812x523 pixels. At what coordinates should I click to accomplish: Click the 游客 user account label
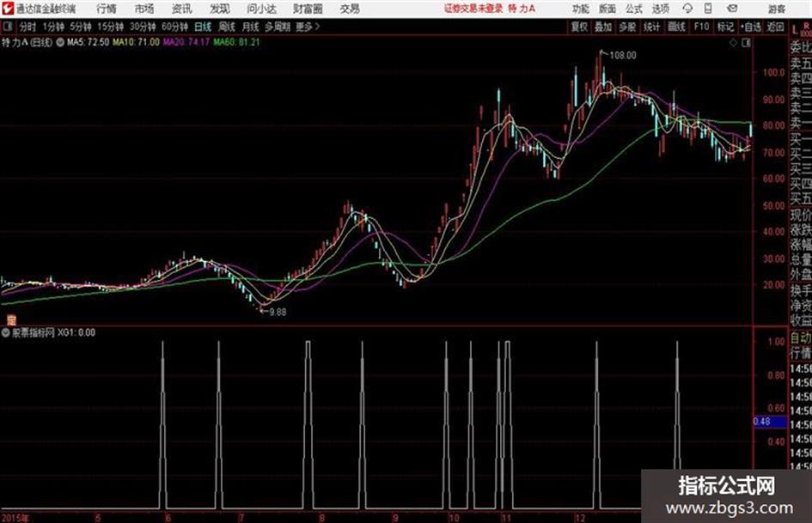click(x=777, y=9)
